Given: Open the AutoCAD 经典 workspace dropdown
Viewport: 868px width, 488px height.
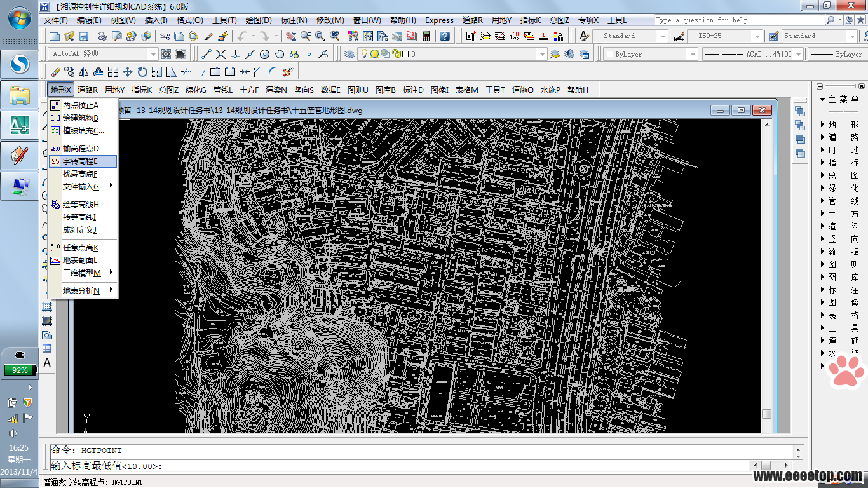Looking at the screenshot, I should (153, 54).
